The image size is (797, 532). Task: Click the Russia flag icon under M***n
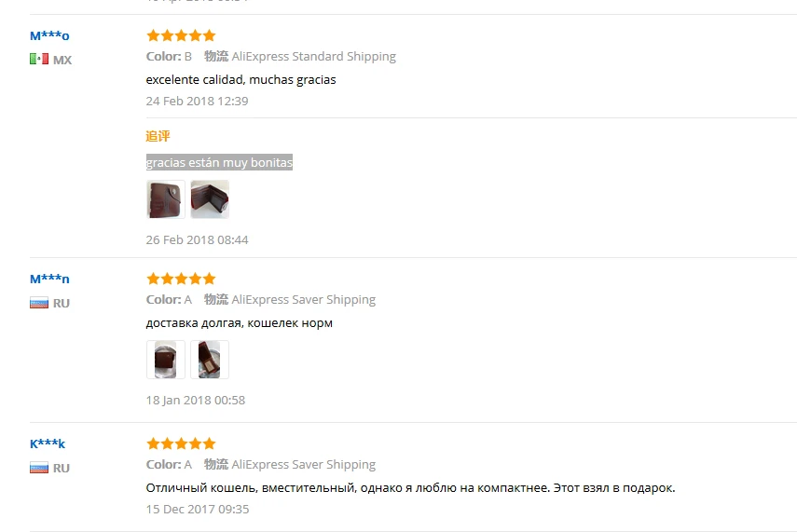(x=39, y=303)
